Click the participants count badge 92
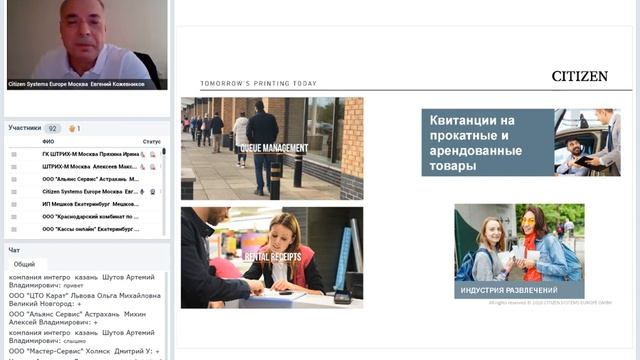 (53, 129)
